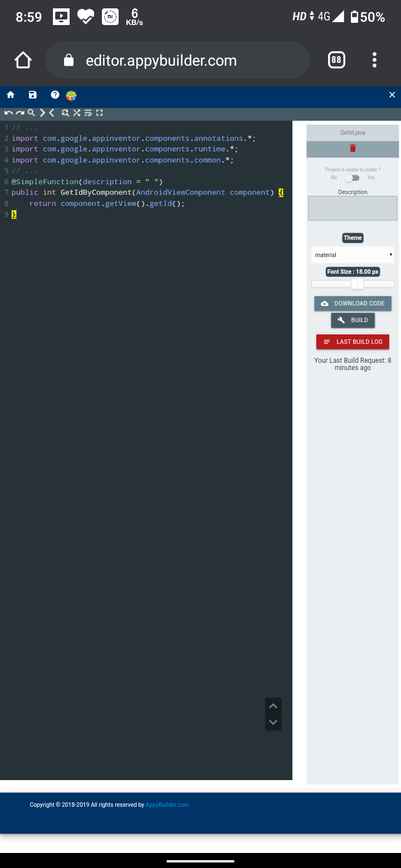Screen dimensions: 401x868
Task: Toggle fullscreen editor mode
Action: click(x=100, y=113)
